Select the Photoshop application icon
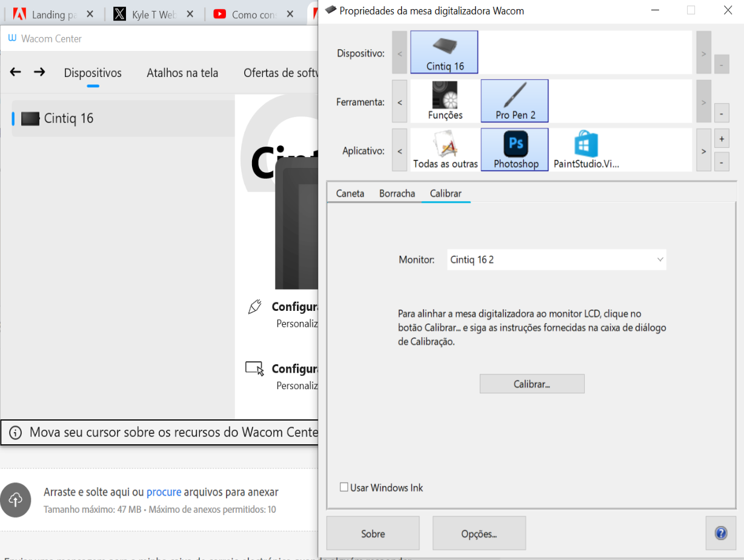The height and width of the screenshot is (560, 744). coord(515,150)
